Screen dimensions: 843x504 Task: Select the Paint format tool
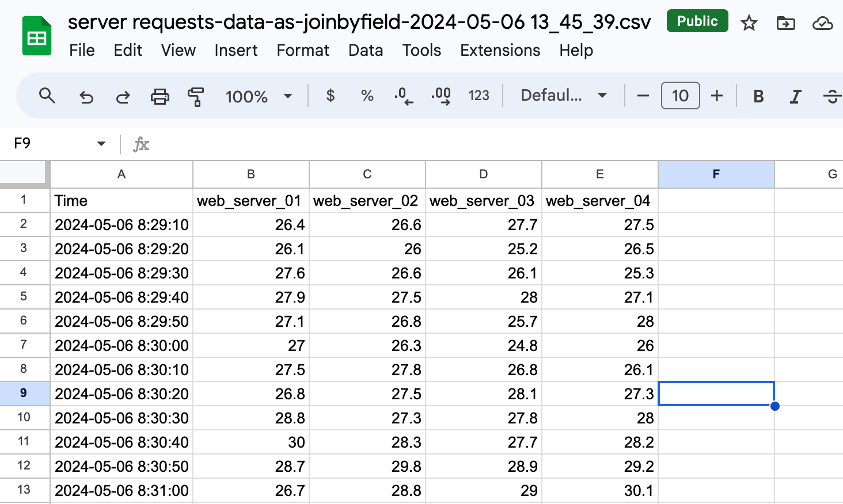(x=196, y=96)
